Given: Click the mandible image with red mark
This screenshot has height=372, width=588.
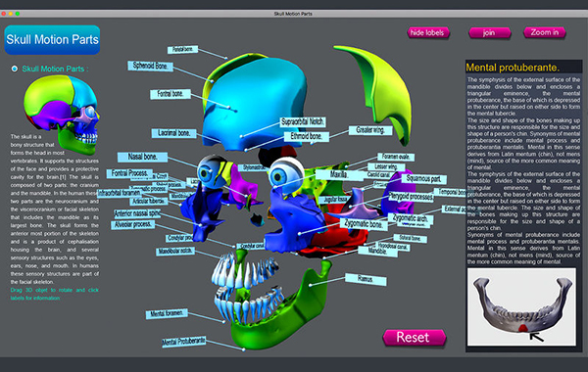Looking at the screenshot, I should click(x=521, y=306).
